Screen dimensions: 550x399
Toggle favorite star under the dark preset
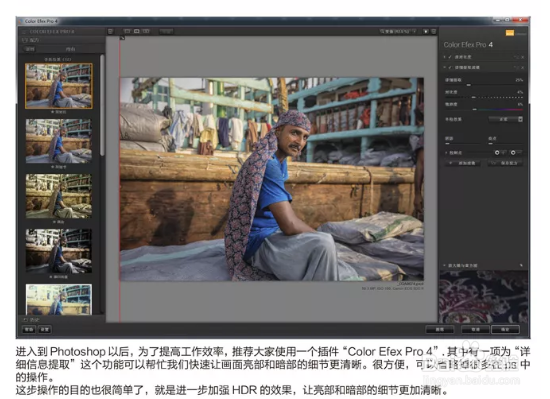pos(51,277)
